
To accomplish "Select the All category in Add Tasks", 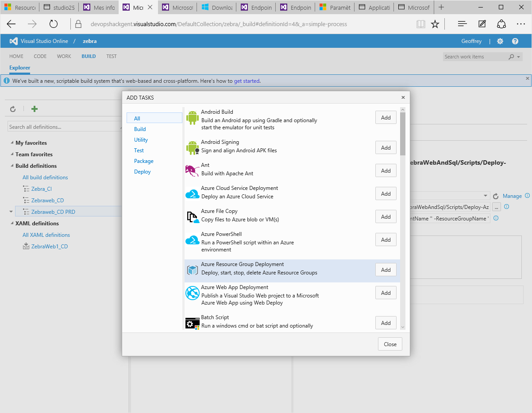I will (x=154, y=118).
